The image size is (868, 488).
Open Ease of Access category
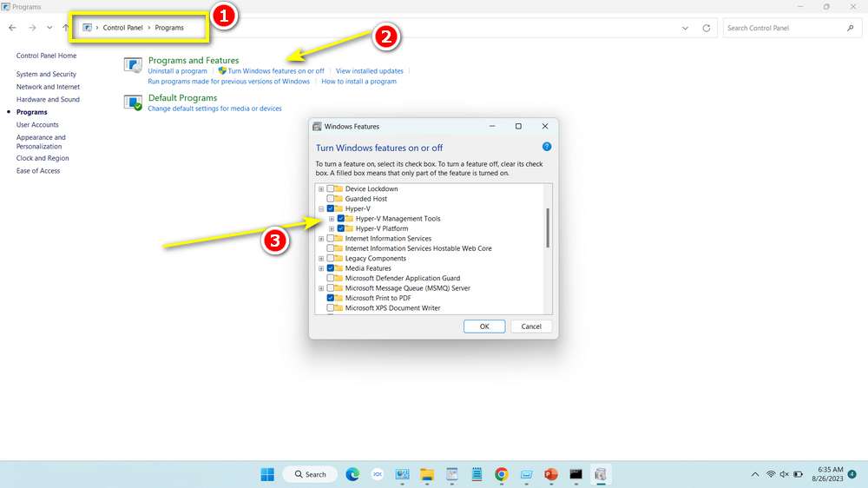[x=38, y=171]
